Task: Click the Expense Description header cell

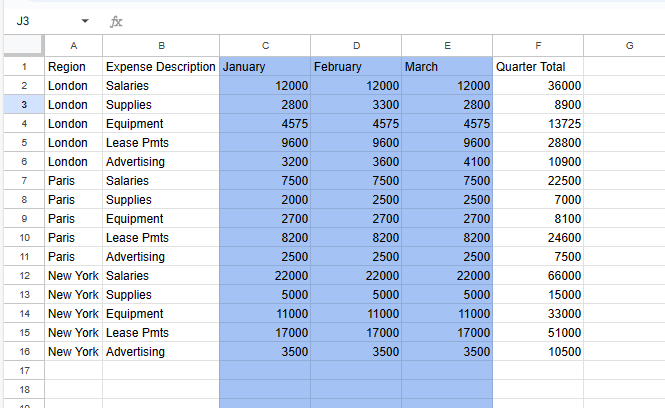Action: [x=160, y=67]
